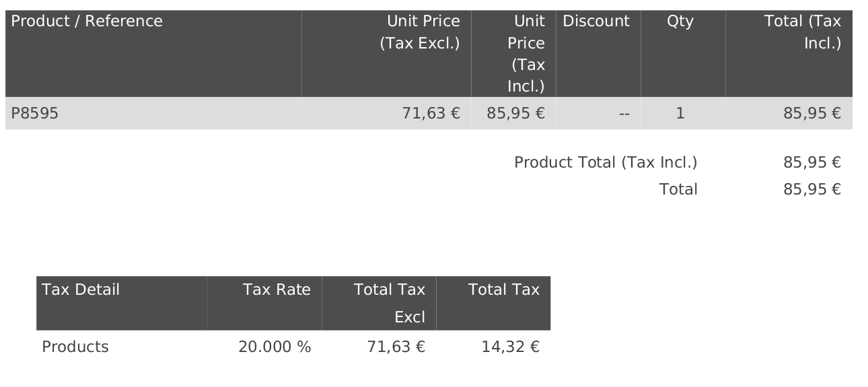Image resolution: width=868 pixels, height=387 pixels.
Task: Click the discount cell showing two dashes
Action: pyautogui.click(x=624, y=114)
